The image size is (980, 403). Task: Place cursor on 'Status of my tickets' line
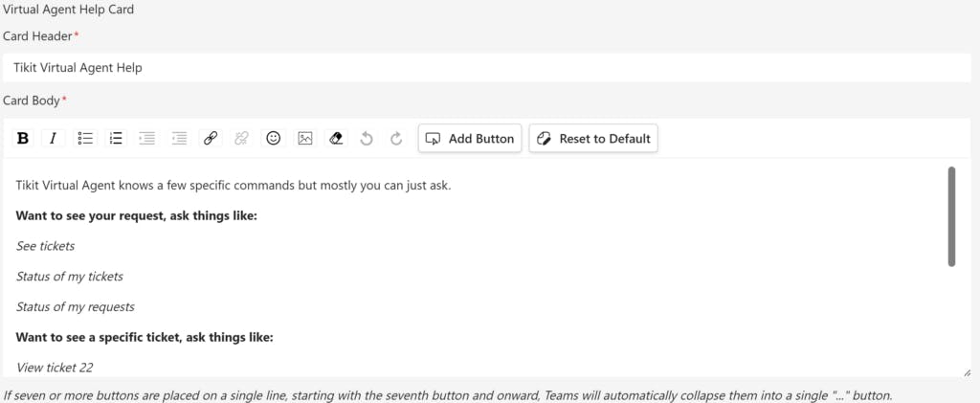click(70, 277)
